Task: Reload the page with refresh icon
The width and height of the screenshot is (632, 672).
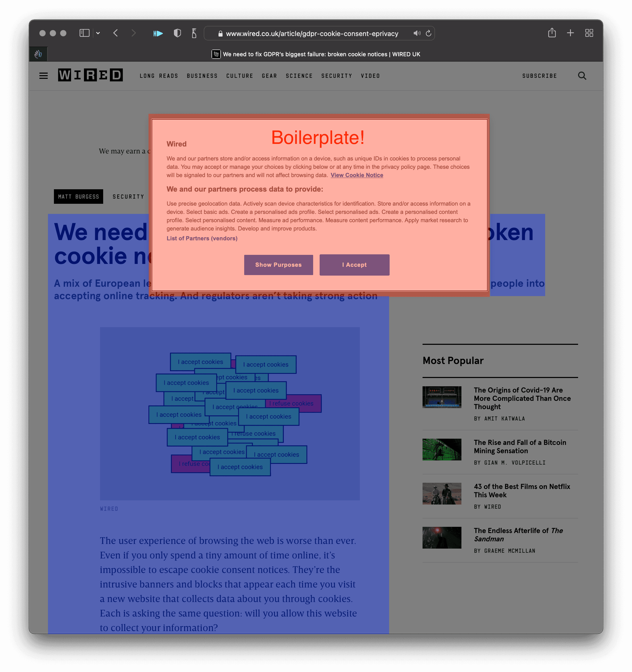Action: pos(429,33)
